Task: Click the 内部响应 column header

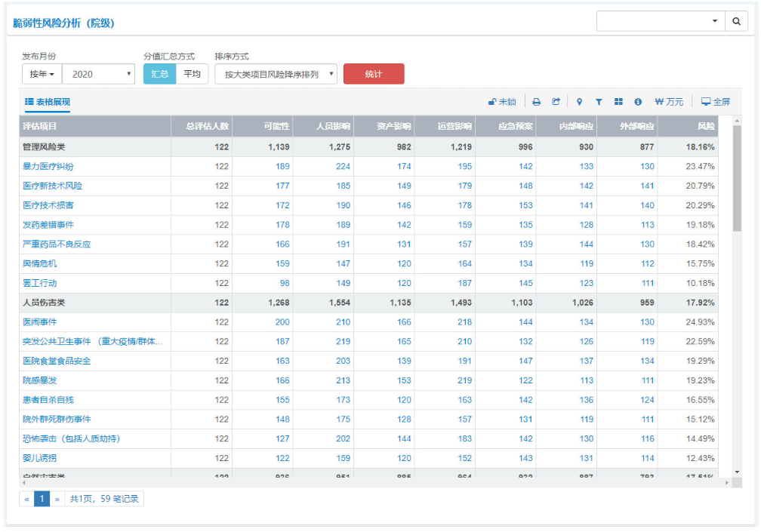Action: pyautogui.click(x=566, y=126)
